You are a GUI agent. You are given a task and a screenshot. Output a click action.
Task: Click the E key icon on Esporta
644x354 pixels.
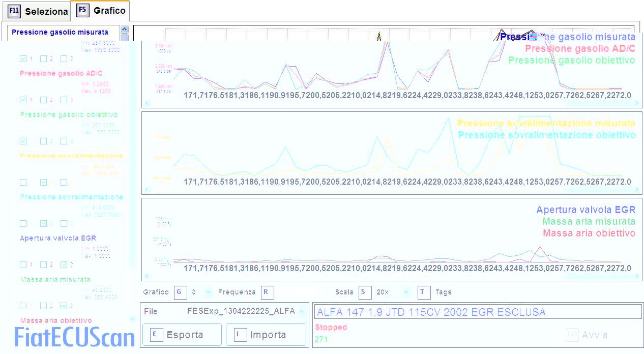tap(157, 335)
